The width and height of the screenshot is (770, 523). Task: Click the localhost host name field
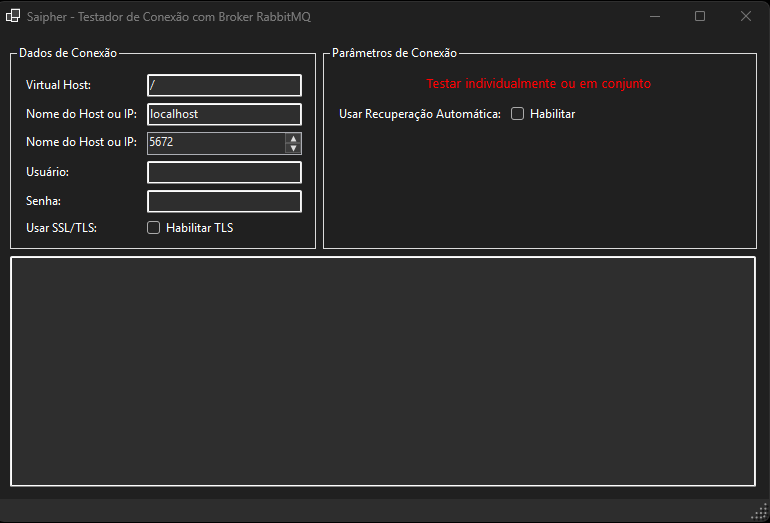[x=224, y=114]
